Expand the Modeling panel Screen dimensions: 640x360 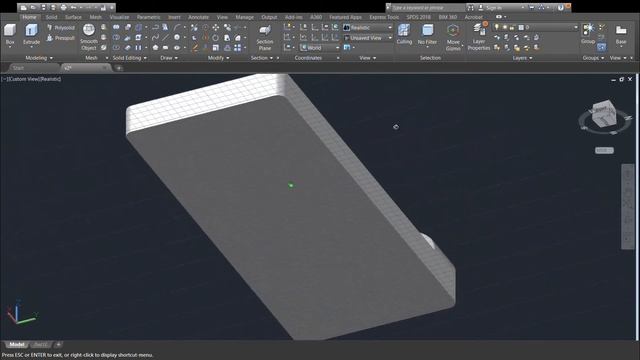coord(39,58)
